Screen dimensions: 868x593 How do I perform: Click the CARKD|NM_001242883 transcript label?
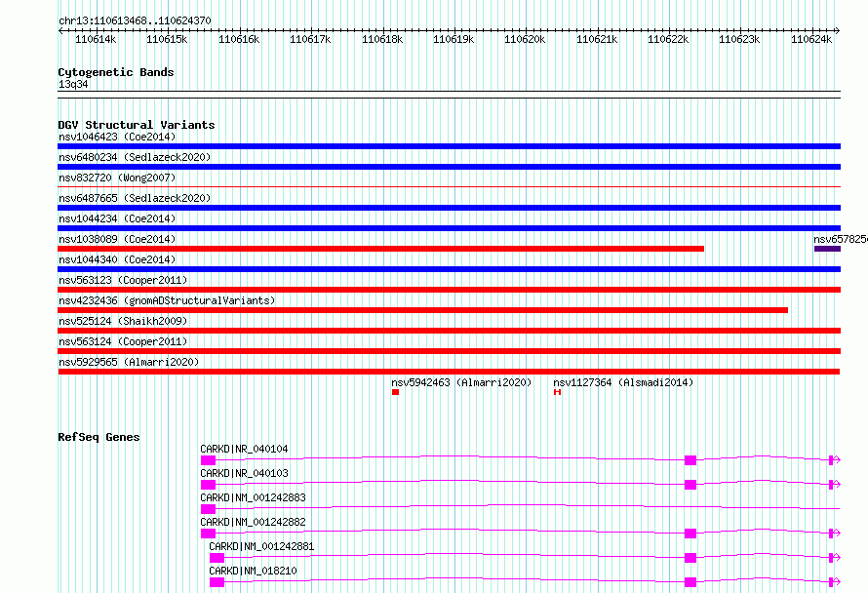pyautogui.click(x=253, y=497)
